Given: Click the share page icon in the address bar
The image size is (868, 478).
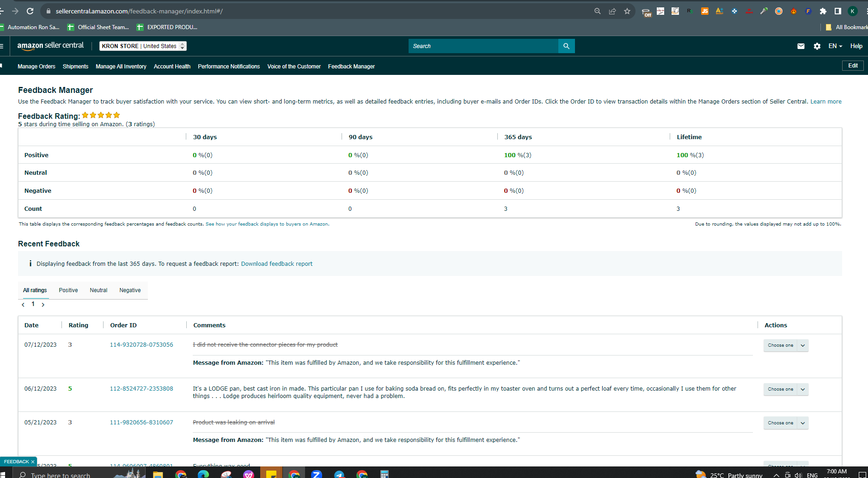Looking at the screenshot, I should click(612, 11).
